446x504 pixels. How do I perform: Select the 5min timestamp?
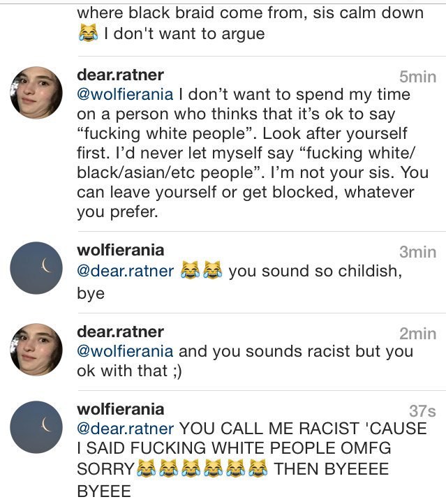[x=417, y=77]
